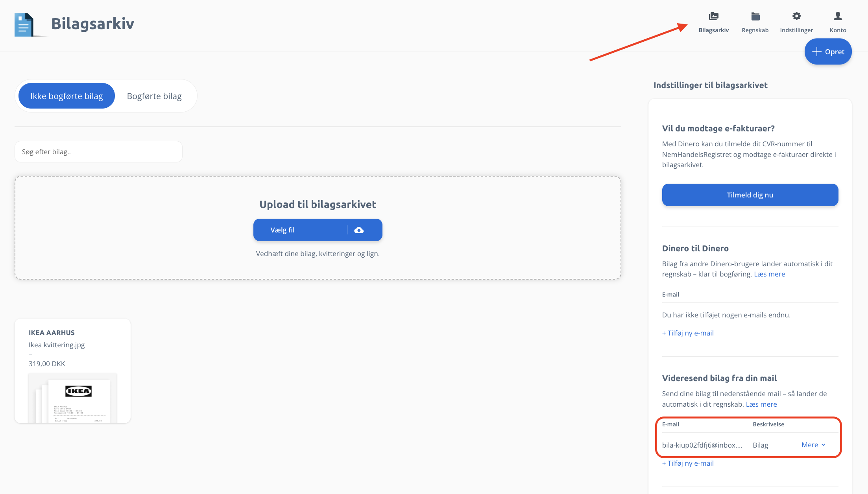Click the plus icon in Opret
Screen dimensions: 868x494
pos(817,52)
